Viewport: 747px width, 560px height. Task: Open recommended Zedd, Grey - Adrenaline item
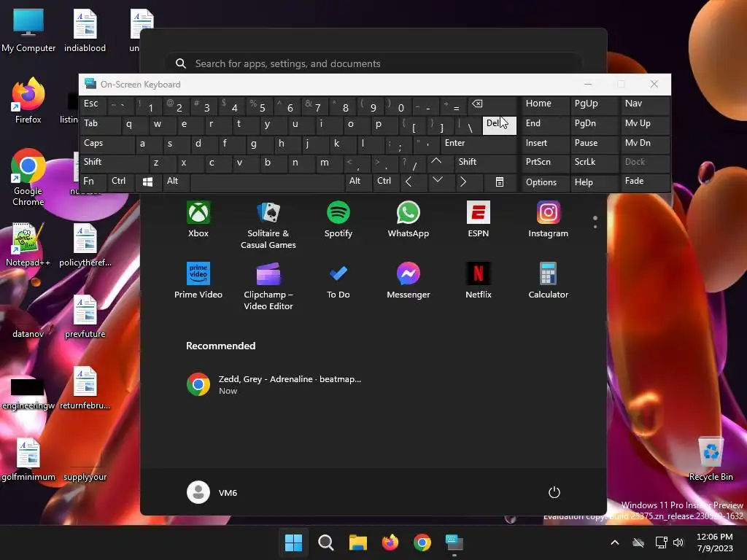click(x=274, y=385)
